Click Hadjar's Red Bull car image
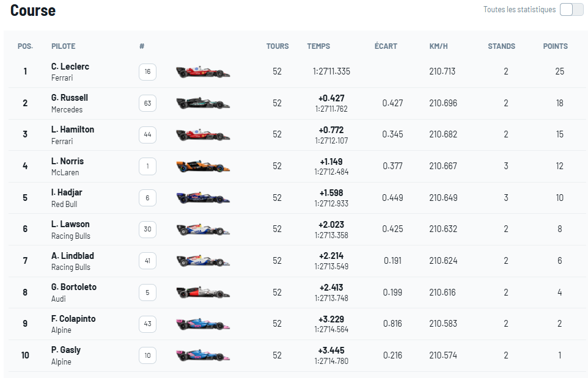Image resolution: width=588 pixels, height=378 pixels. point(203,197)
